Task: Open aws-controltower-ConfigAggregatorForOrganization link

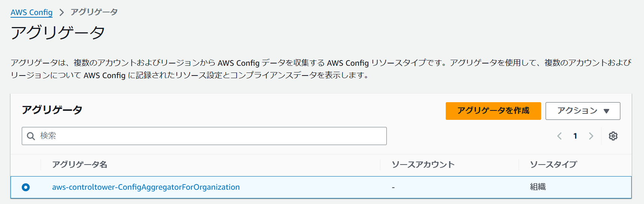Action: click(x=146, y=187)
